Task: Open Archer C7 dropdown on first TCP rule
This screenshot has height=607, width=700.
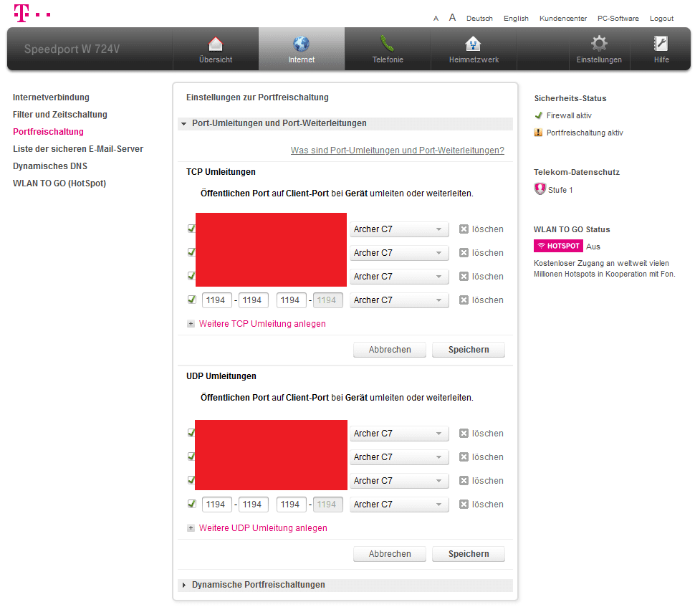Action: [x=399, y=229]
